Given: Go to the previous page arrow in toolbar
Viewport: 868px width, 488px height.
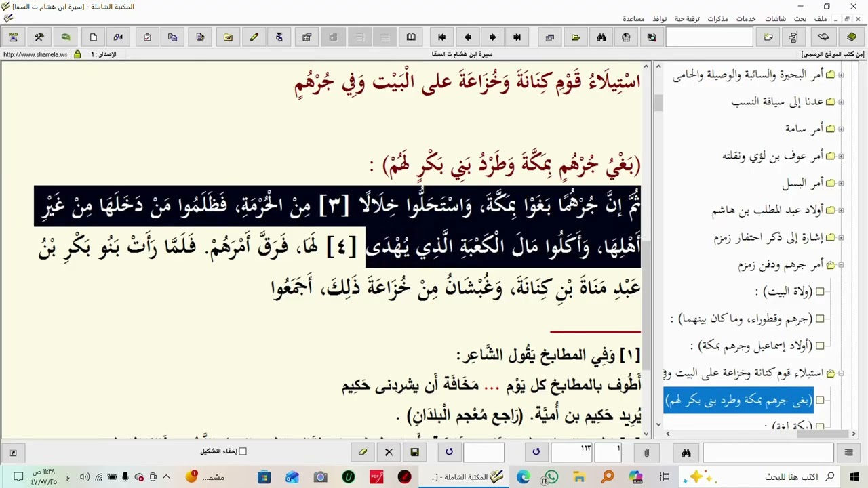Looking at the screenshot, I should point(467,37).
